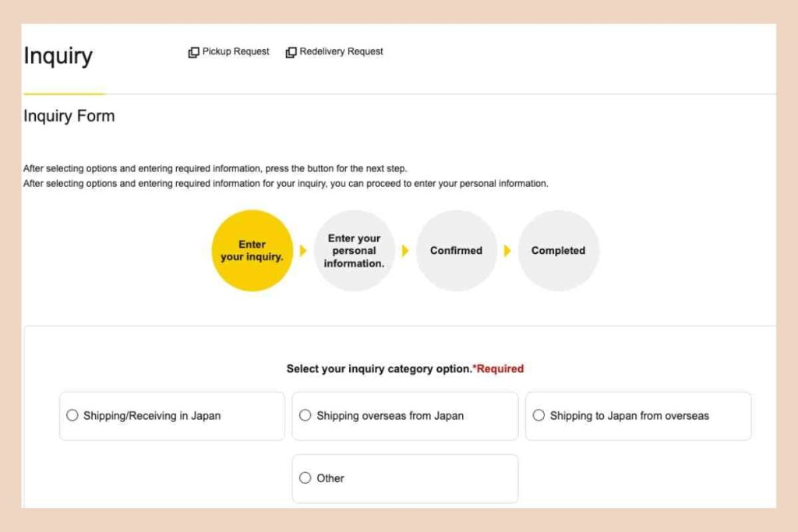Click the Shipping overseas from Japan option label
The height and width of the screenshot is (532, 798).
[390, 416]
